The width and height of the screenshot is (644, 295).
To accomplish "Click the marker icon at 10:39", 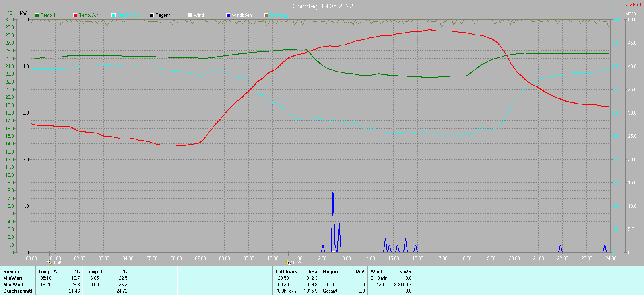I will pyautogui.click(x=288, y=262).
